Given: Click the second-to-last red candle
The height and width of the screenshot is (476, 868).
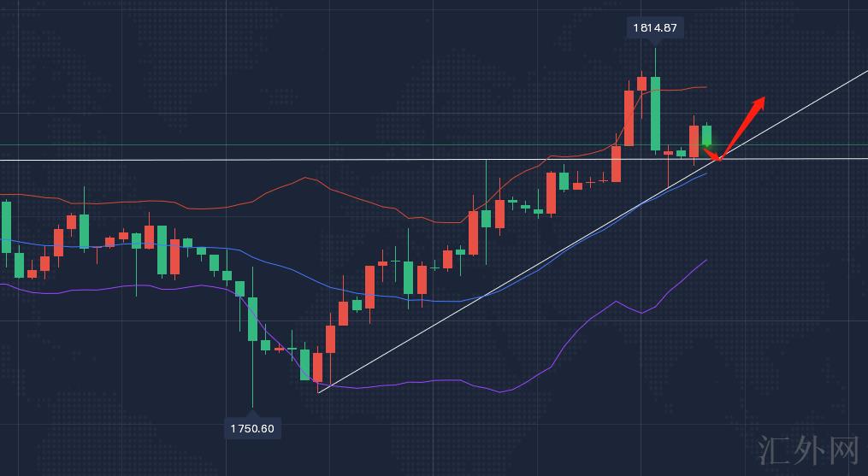Looking at the screenshot, I should click(669, 152).
